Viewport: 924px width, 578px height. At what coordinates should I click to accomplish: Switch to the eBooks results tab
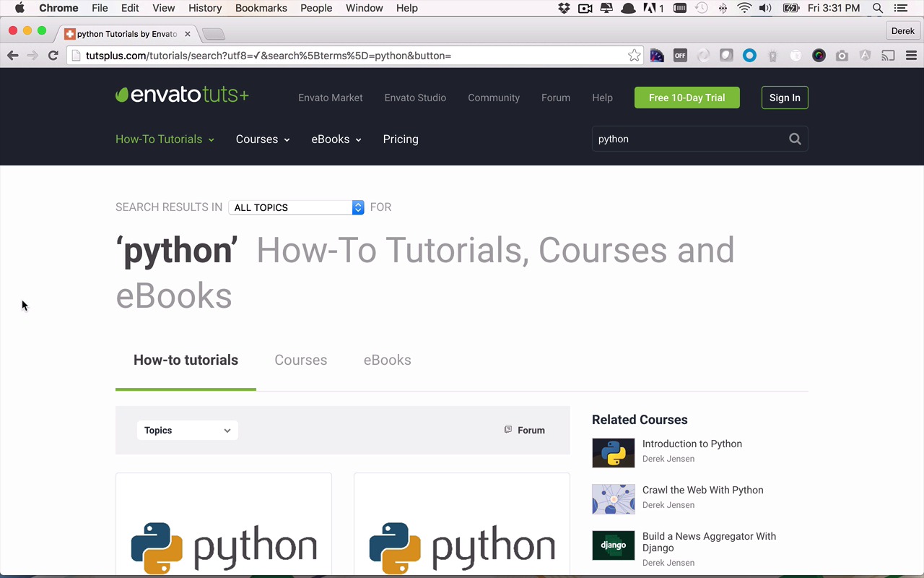click(x=388, y=360)
